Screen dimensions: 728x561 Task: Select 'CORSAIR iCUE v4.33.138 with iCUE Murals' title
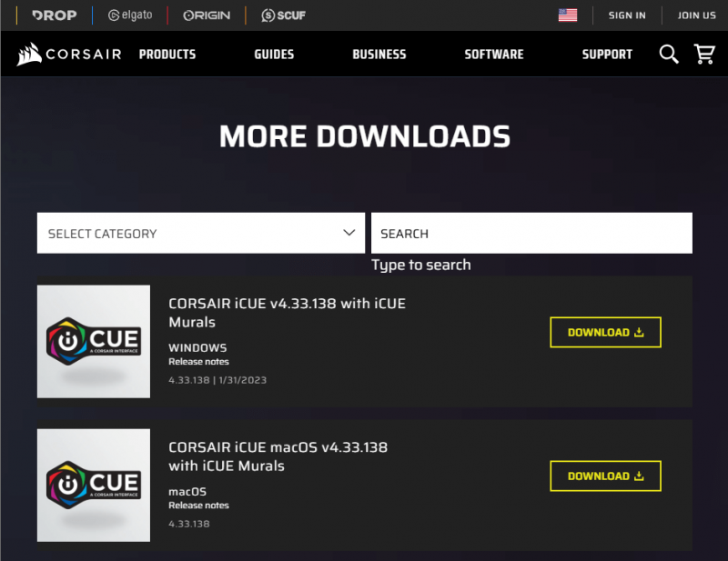287,313
